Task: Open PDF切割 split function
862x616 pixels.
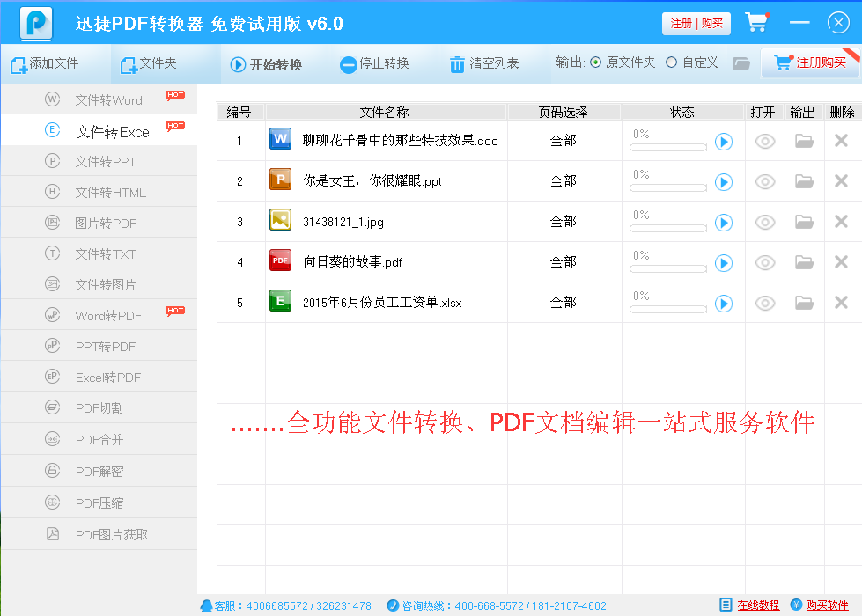Action: (99, 407)
